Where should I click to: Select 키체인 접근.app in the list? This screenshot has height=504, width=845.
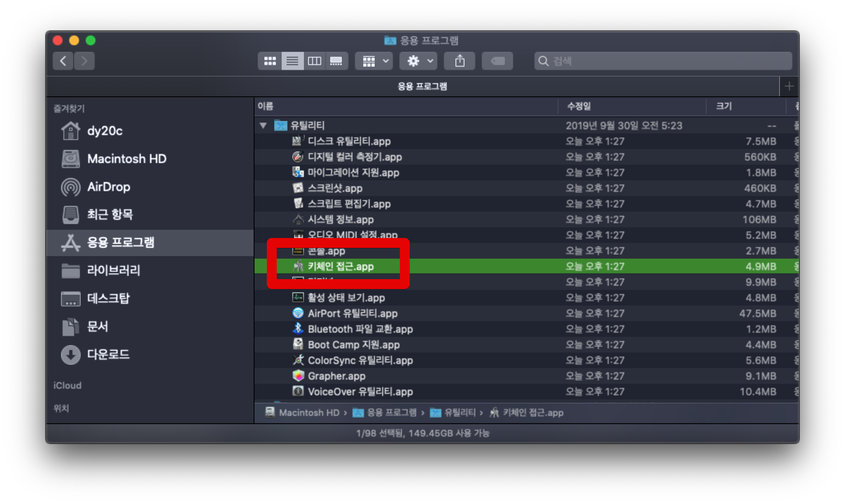click(x=341, y=266)
